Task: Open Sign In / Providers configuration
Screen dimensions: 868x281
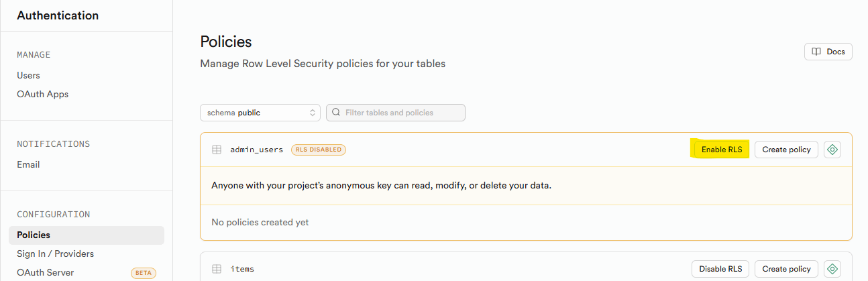Action: [56, 254]
